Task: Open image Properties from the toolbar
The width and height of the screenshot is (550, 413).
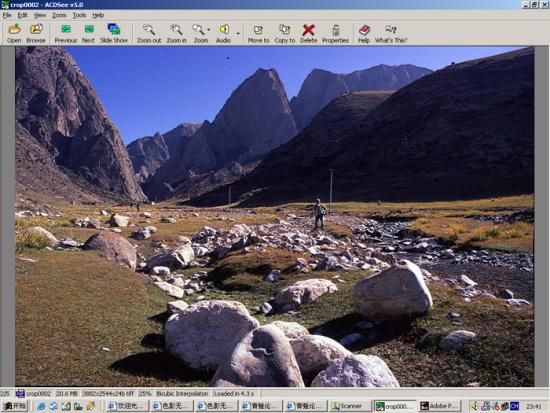Action: click(x=335, y=34)
